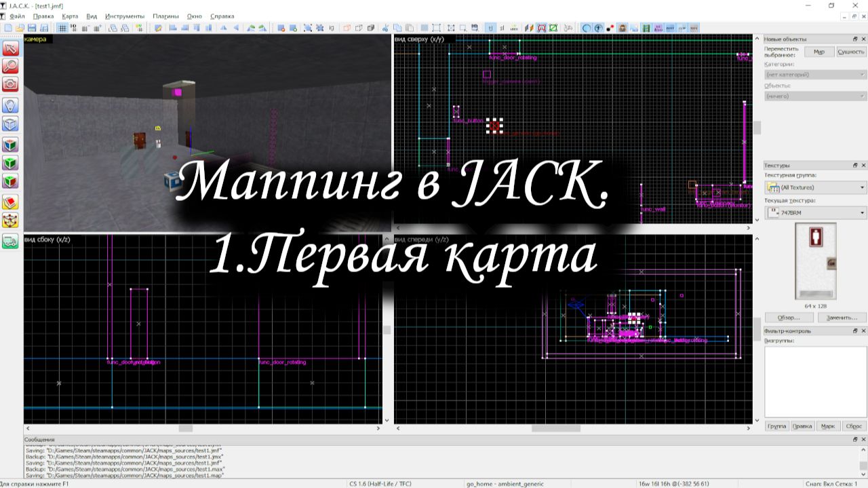Select the Selection (arrow) tool
This screenshot has width=868, height=488.
(10, 48)
